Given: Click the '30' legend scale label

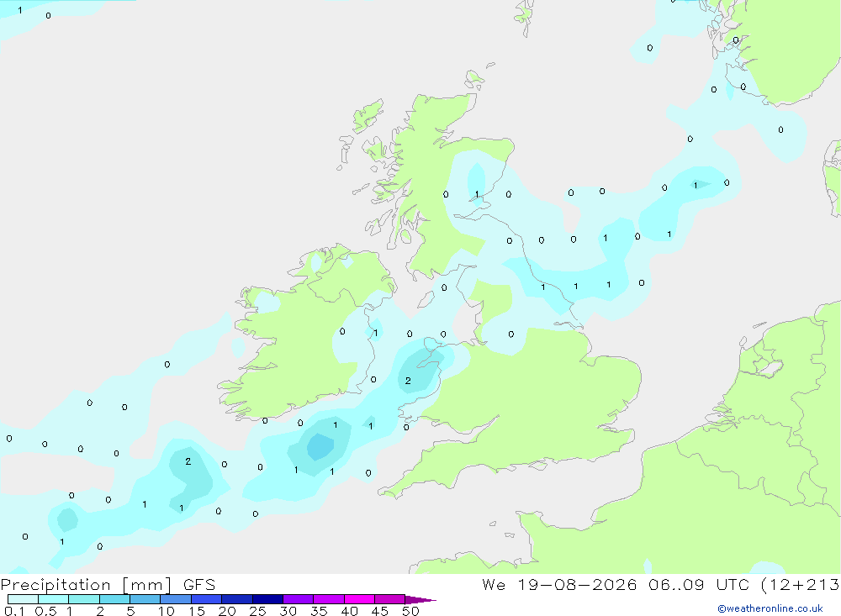Looking at the screenshot, I should pos(288,611).
